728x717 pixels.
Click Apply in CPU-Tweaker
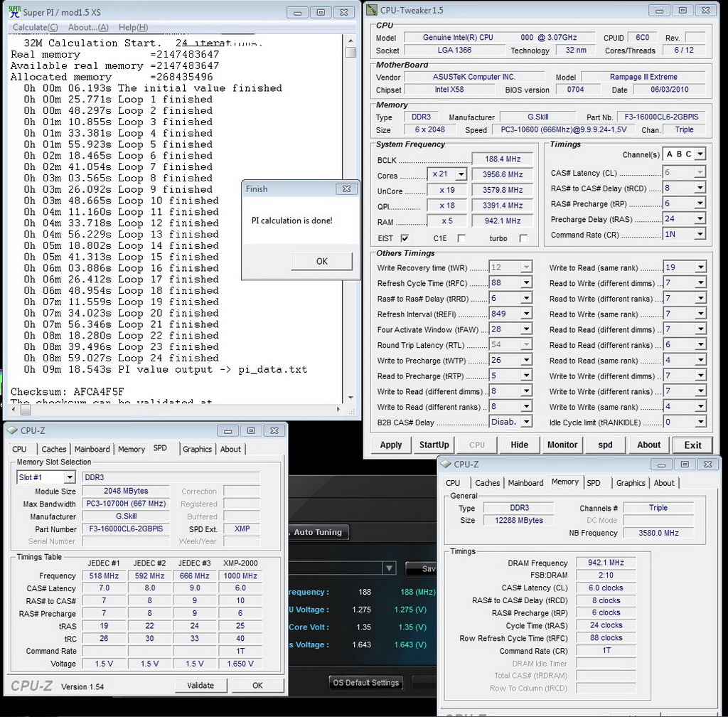pyautogui.click(x=391, y=445)
